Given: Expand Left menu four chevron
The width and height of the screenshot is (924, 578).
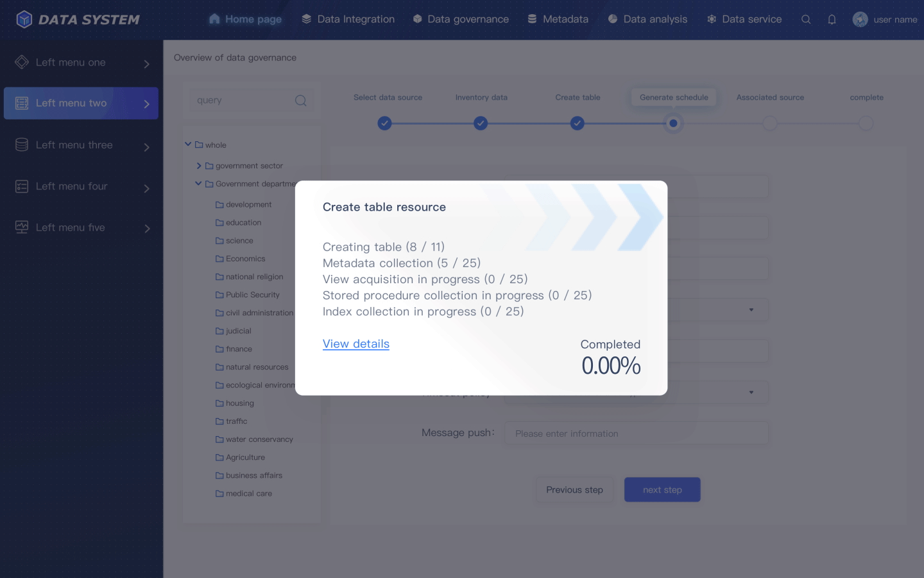Looking at the screenshot, I should click(x=146, y=188).
